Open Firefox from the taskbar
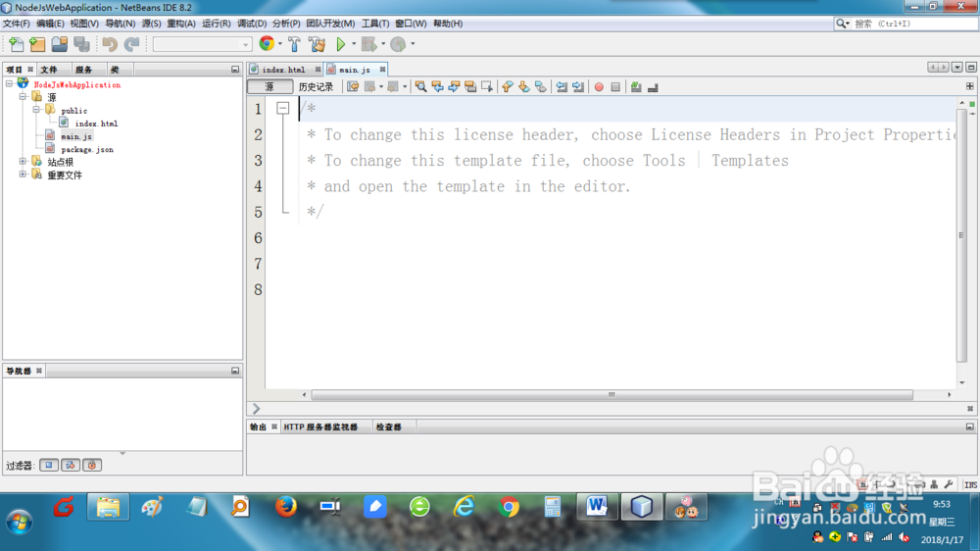Image resolution: width=980 pixels, height=551 pixels. pos(286,507)
